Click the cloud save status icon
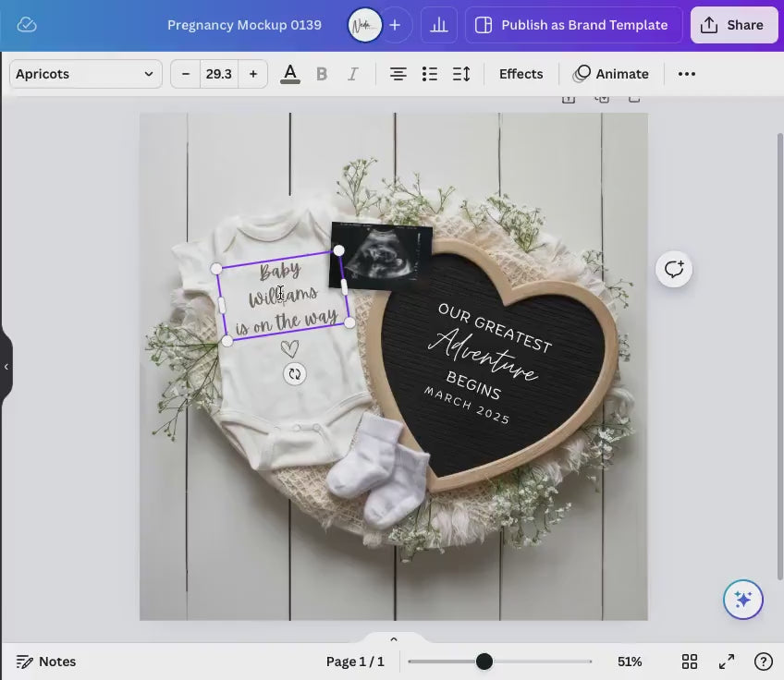The image size is (784, 680). pyautogui.click(x=27, y=25)
